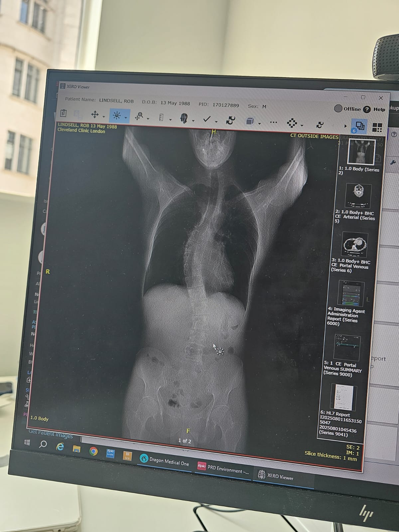Click the 'Get Patient Images' link
The width and height of the screenshot is (399, 532).
pos(51,433)
